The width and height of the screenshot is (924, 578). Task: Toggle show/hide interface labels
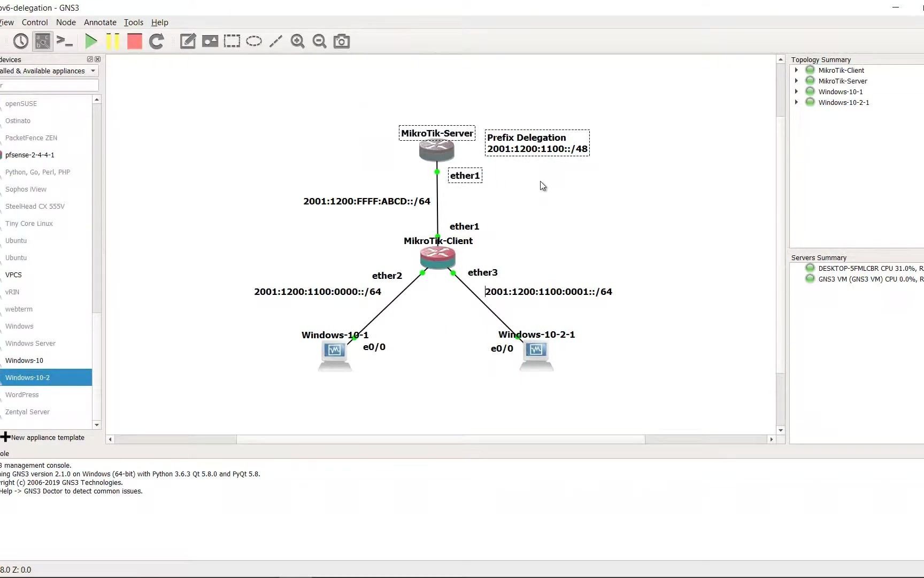click(43, 41)
